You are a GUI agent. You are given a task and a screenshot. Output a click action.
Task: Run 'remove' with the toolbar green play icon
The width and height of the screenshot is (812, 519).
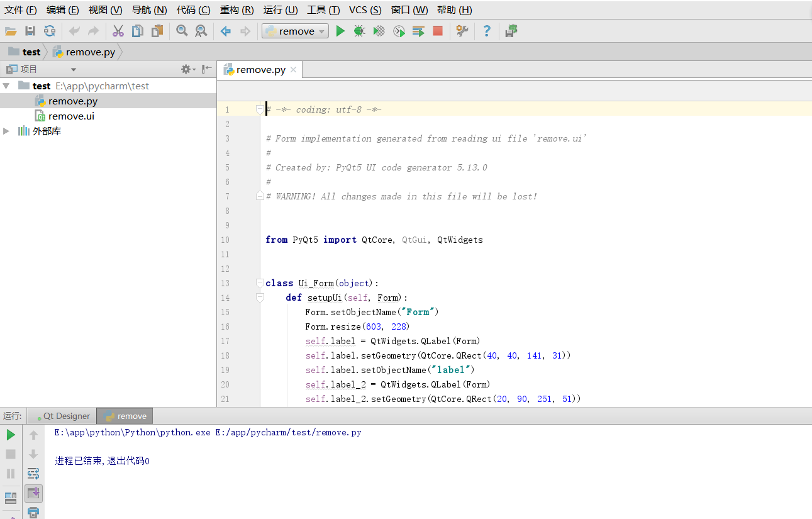[x=340, y=31]
